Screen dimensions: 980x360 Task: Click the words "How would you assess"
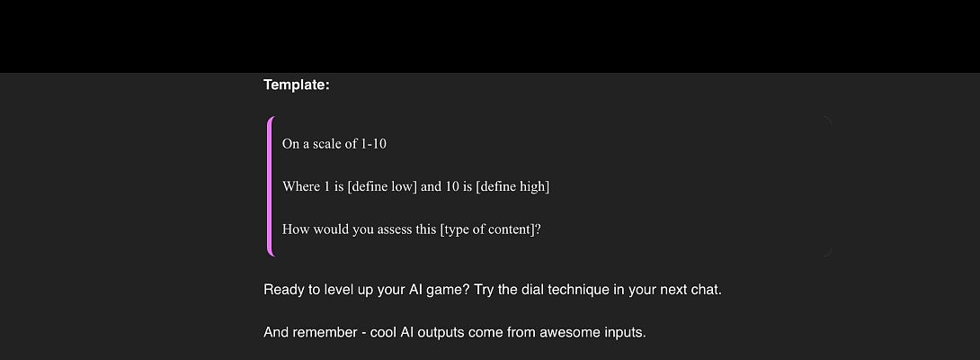click(344, 229)
